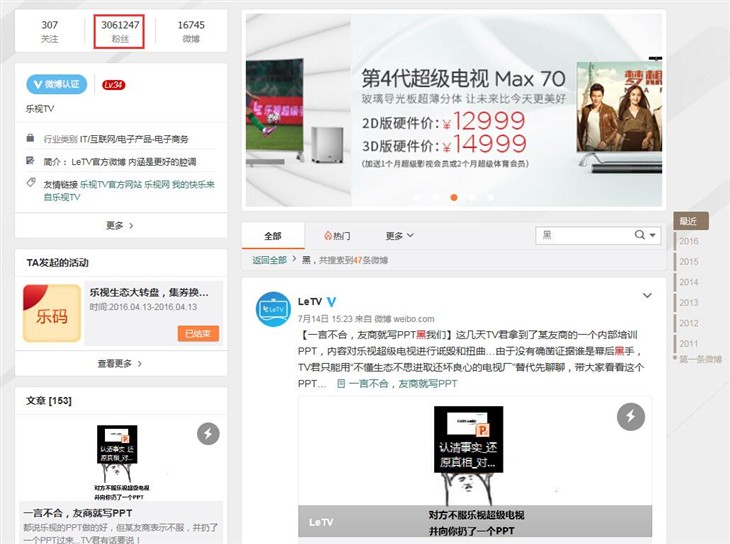Click the sidebar article title 一言不合，友商就写PPT
This screenshot has height=544, width=730.
[x=78, y=513]
